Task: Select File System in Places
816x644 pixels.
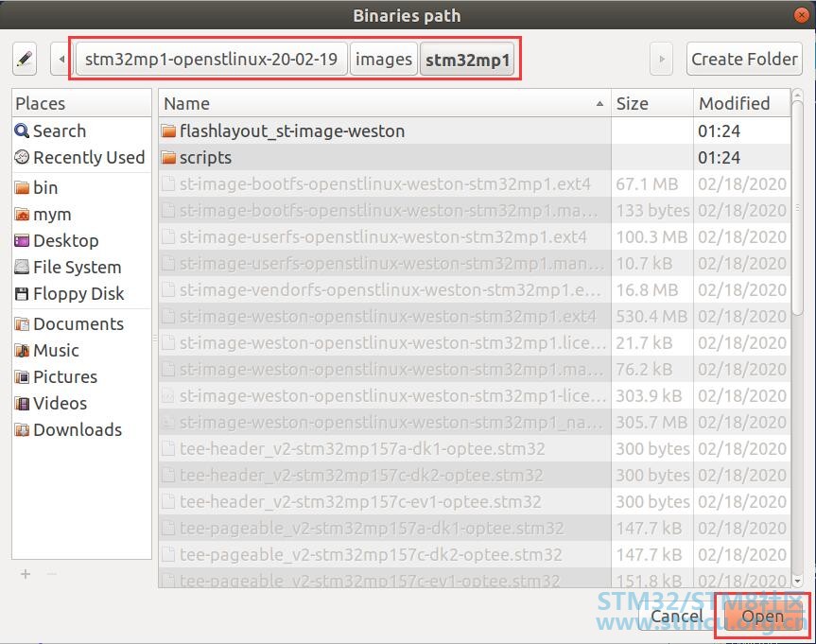Action: point(81,267)
